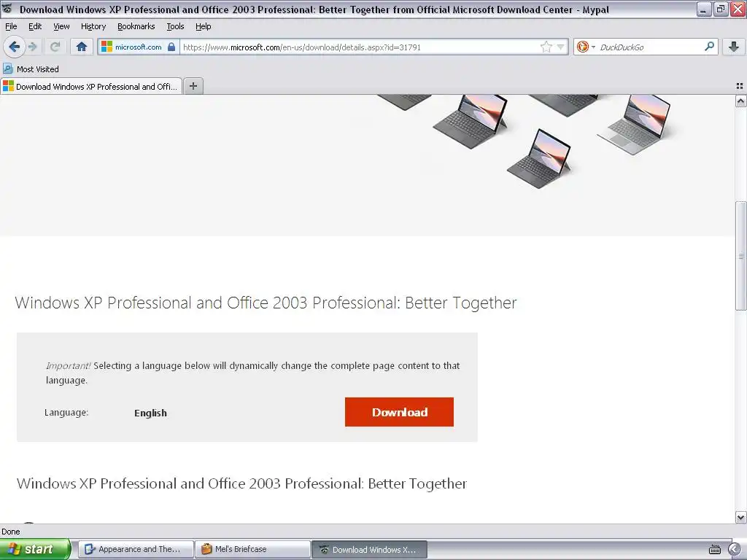Click the red Download button
This screenshot has height=560, width=747.
point(399,412)
